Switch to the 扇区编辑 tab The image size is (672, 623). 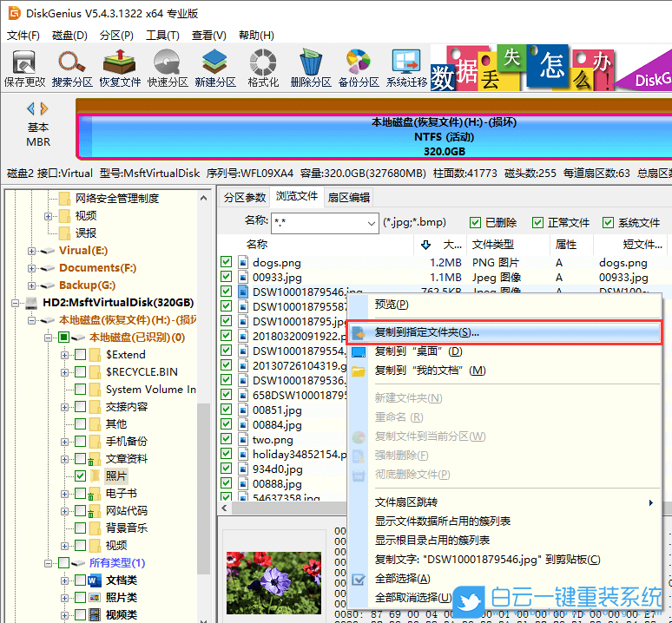tap(348, 197)
